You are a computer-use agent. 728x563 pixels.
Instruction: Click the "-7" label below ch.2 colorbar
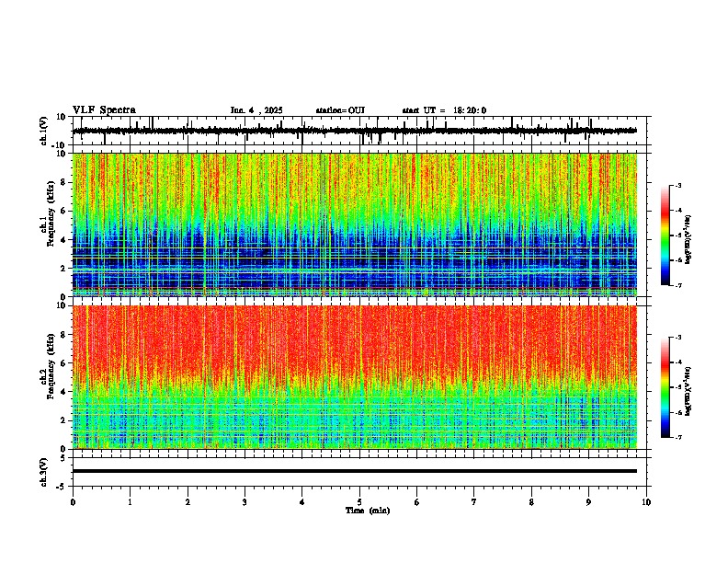677,437
